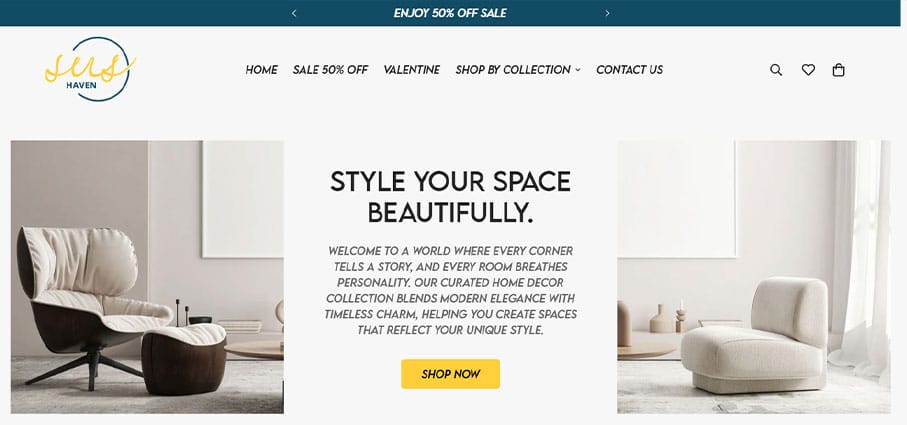
Task: Go to the Home menu item
Action: click(x=261, y=70)
